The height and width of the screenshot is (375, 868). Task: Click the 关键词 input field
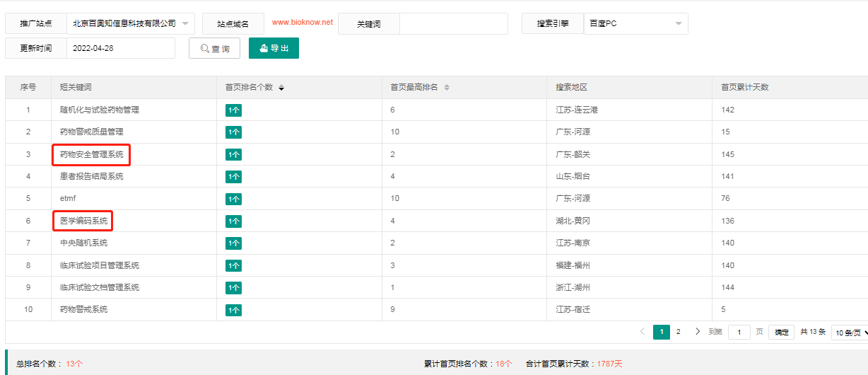tap(453, 23)
